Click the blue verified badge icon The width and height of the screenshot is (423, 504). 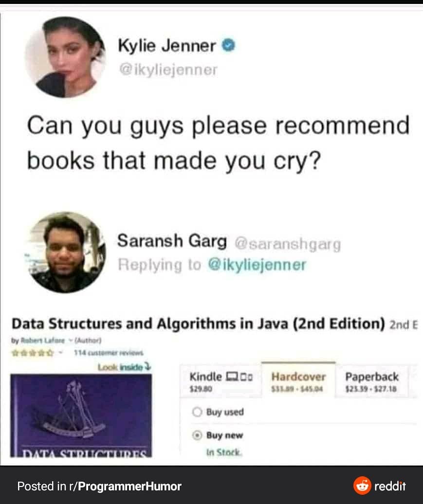[228, 45]
